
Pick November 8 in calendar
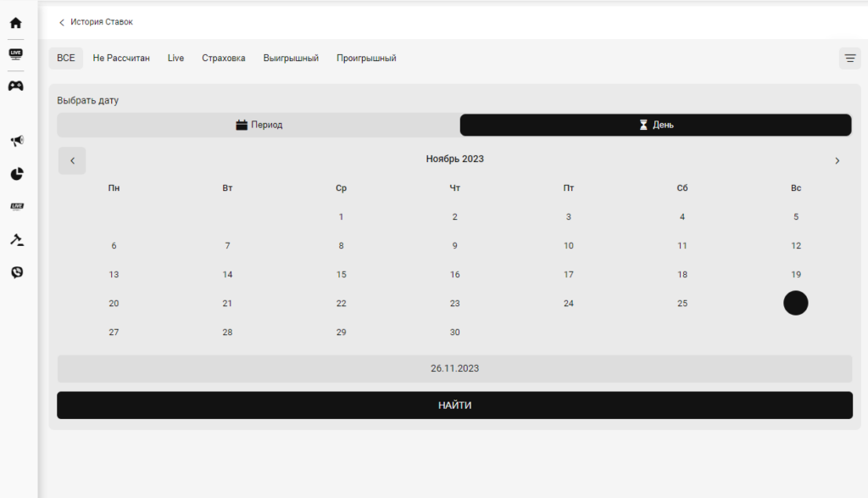[341, 245]
